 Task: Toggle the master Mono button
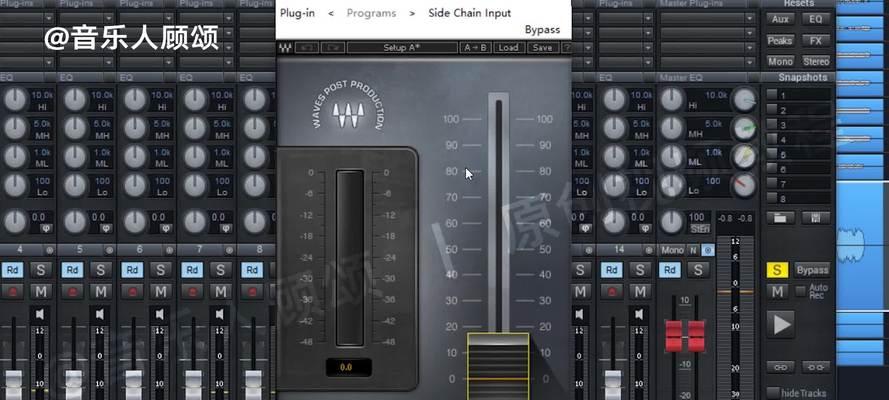point(672,250)
